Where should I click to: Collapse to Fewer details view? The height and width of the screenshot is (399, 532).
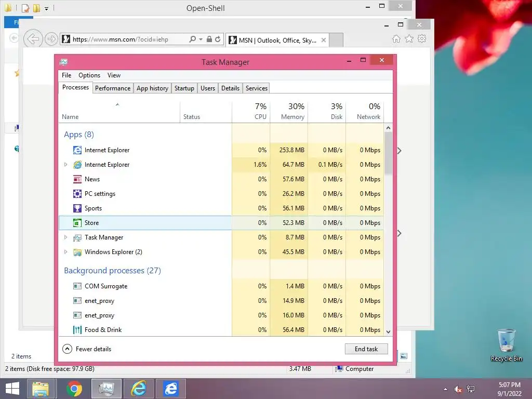coord(87,349)
